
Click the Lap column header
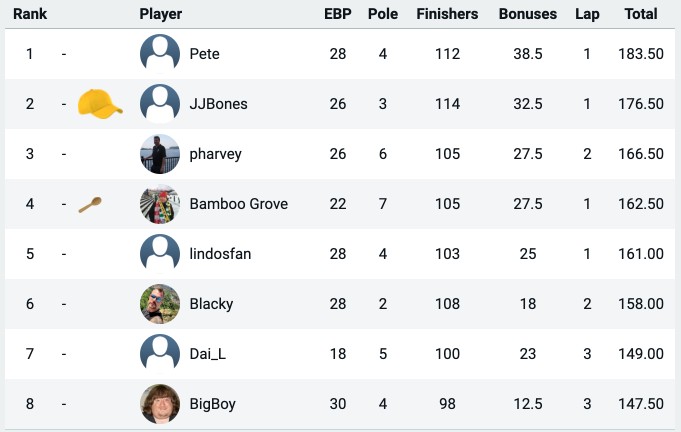(x=587, y=14)
